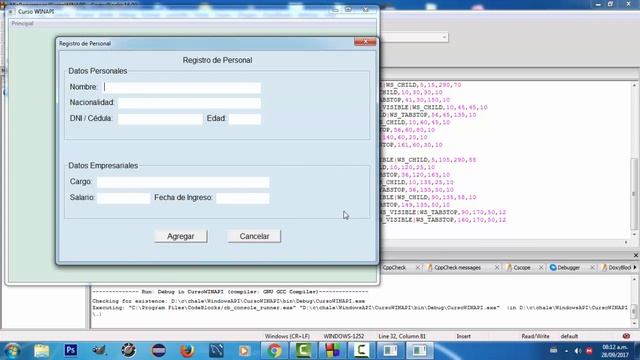Click Line 32, Column 81 status text

pos(402,336)
